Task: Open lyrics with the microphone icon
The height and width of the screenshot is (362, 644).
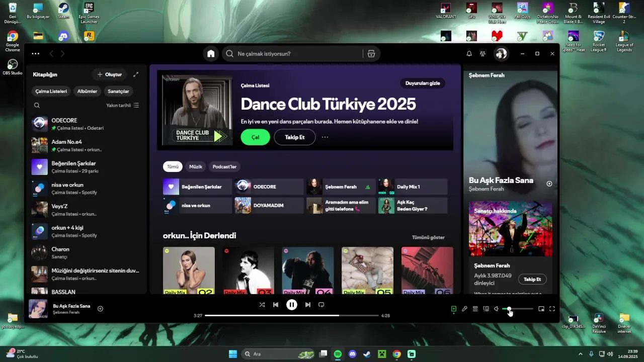Action: 464,309
